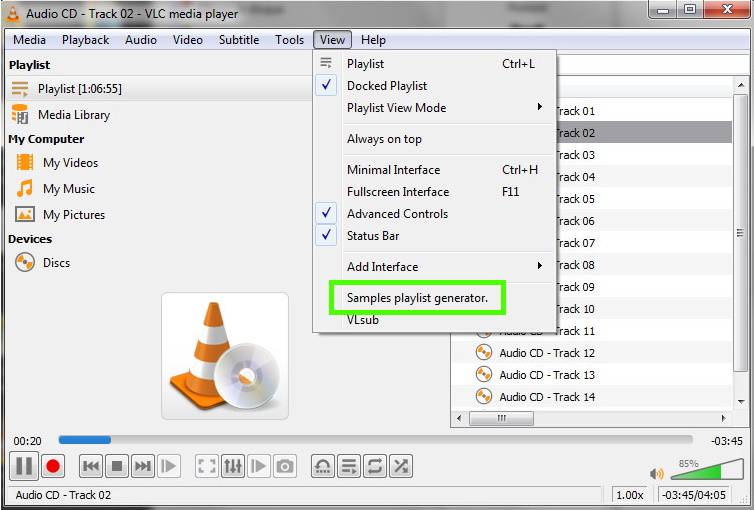Toggle loop repeat mode icon
This screenshot has height=510, width=754.
[375, 466]
